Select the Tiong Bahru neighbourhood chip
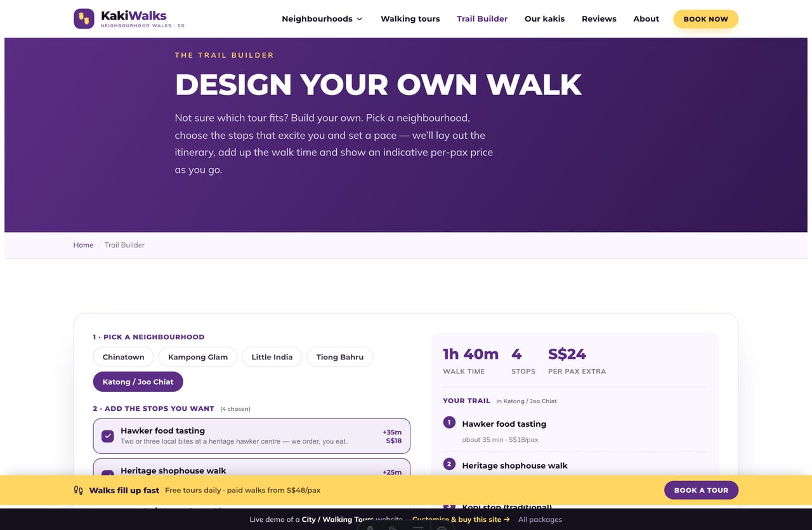812x530 pixels. (x=340, y=357)
